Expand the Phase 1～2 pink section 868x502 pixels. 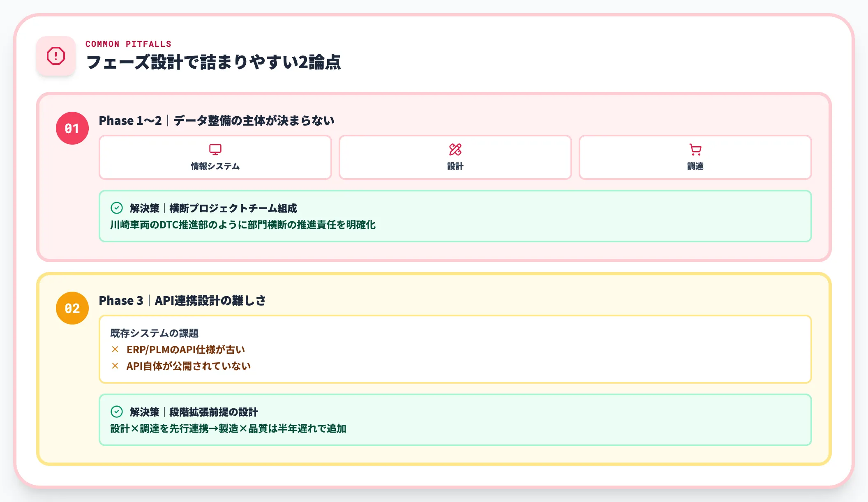(217, 120)
